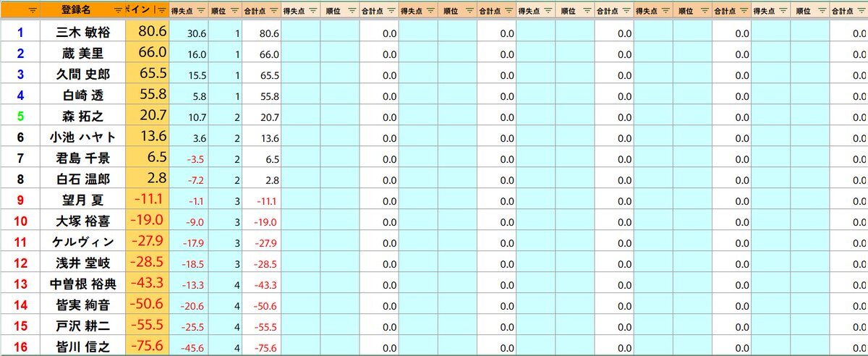Image resolution: width=868 pixels, height=356 pixels.
Task: Select player name 皆川 信之
Action: (82, 347)
